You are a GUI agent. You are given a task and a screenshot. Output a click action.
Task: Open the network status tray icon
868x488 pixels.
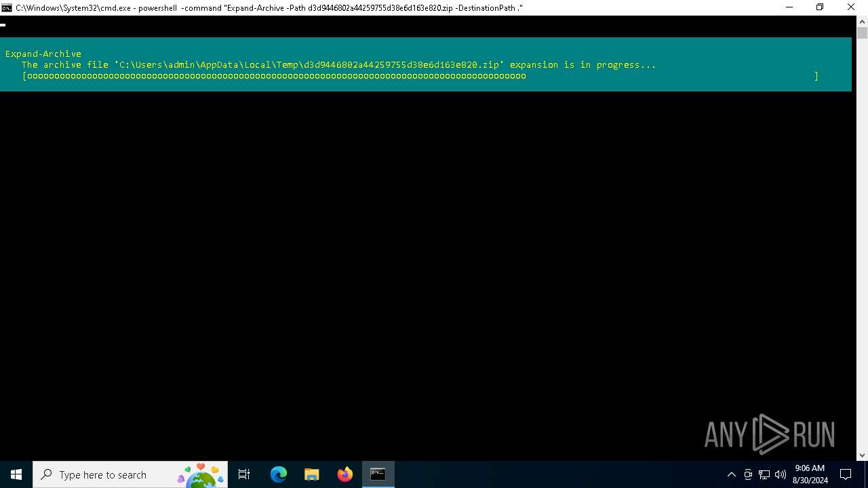point(764,474)
